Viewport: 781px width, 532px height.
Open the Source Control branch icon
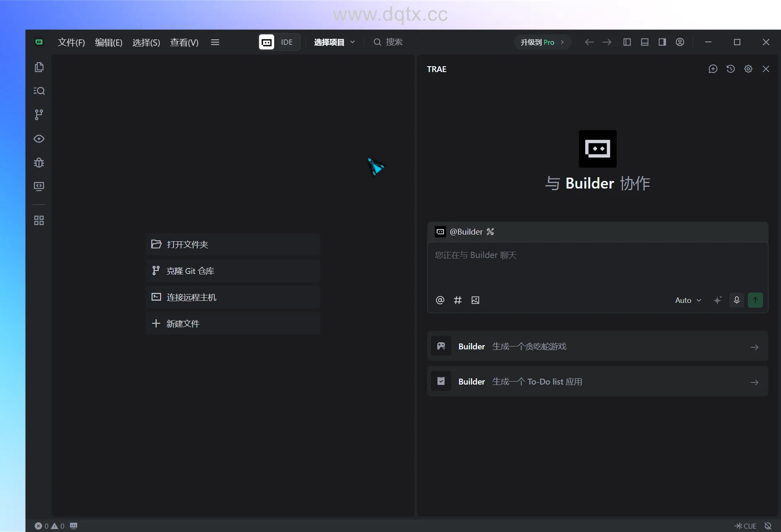(x=39, y=114)
